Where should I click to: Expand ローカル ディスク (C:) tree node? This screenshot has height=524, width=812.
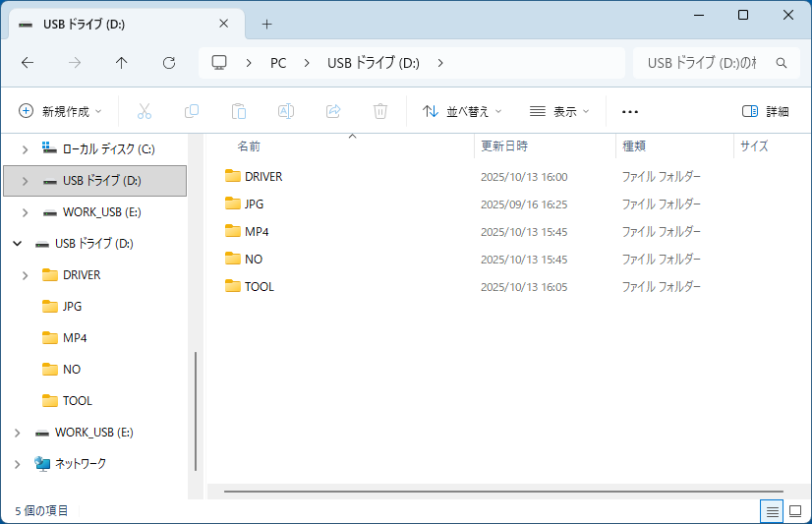coord(25,149)
